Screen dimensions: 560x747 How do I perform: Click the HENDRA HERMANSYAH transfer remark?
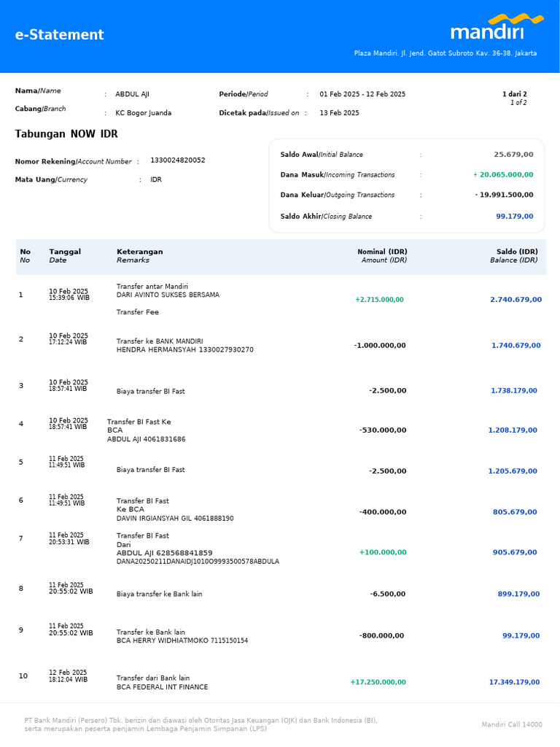point(184,345)
